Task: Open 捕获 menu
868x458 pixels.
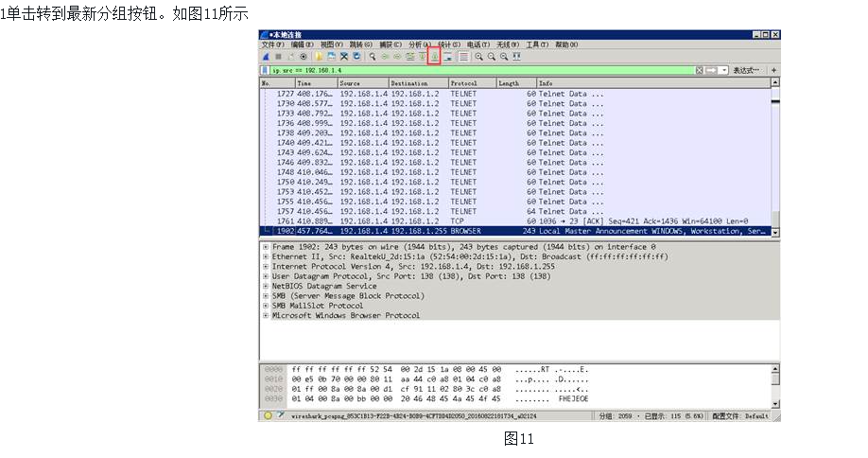Action: tap(391, 44)
